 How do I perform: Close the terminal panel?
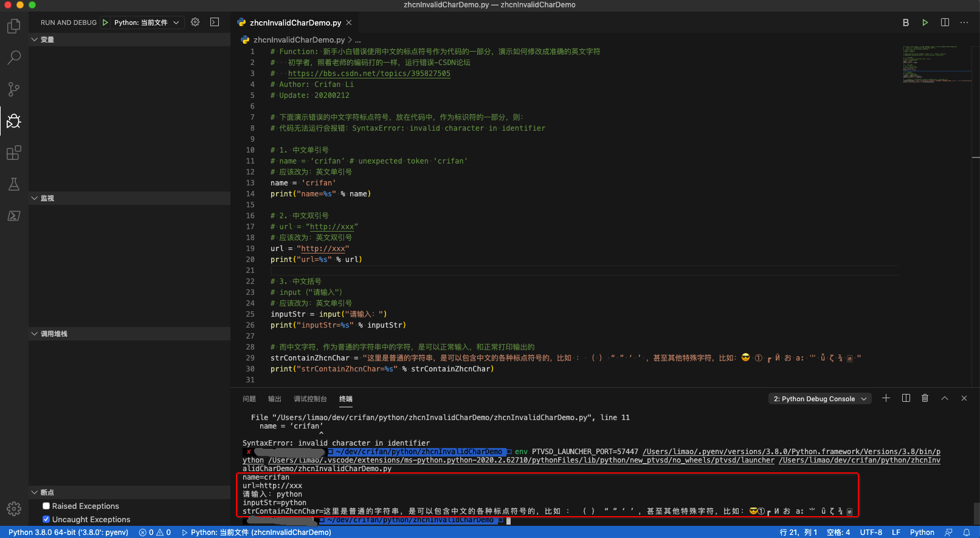point(964,398)
